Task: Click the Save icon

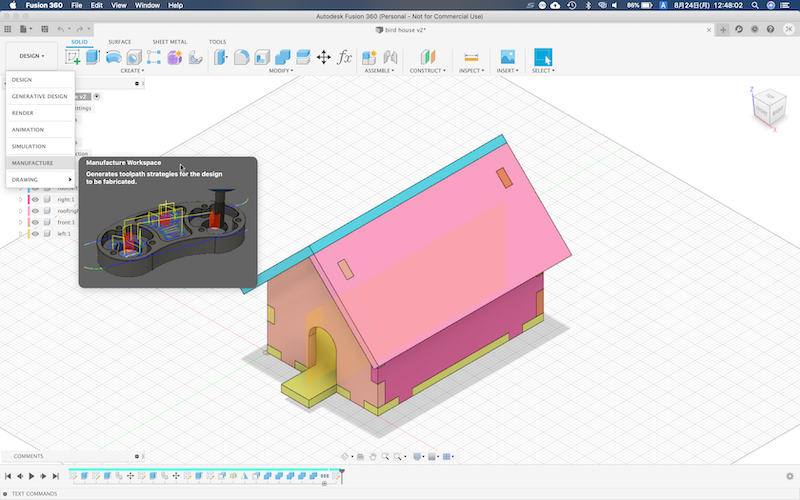Action: point(45,29)
